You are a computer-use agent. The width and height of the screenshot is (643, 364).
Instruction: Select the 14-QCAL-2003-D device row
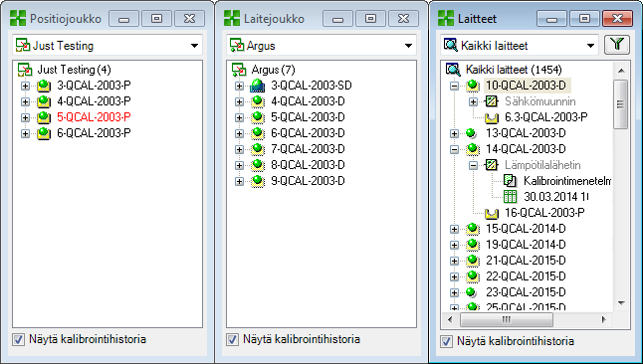click(526, 149)
